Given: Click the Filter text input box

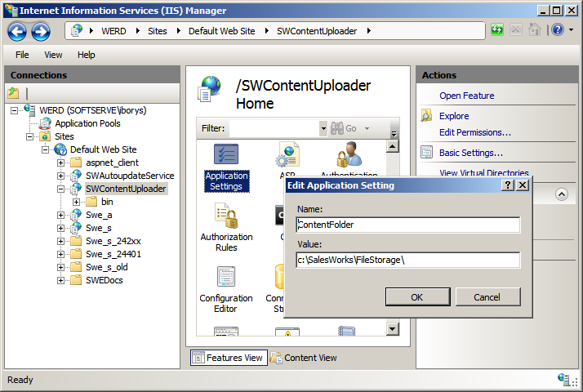Looking at the screenshot, I should 274,128.
